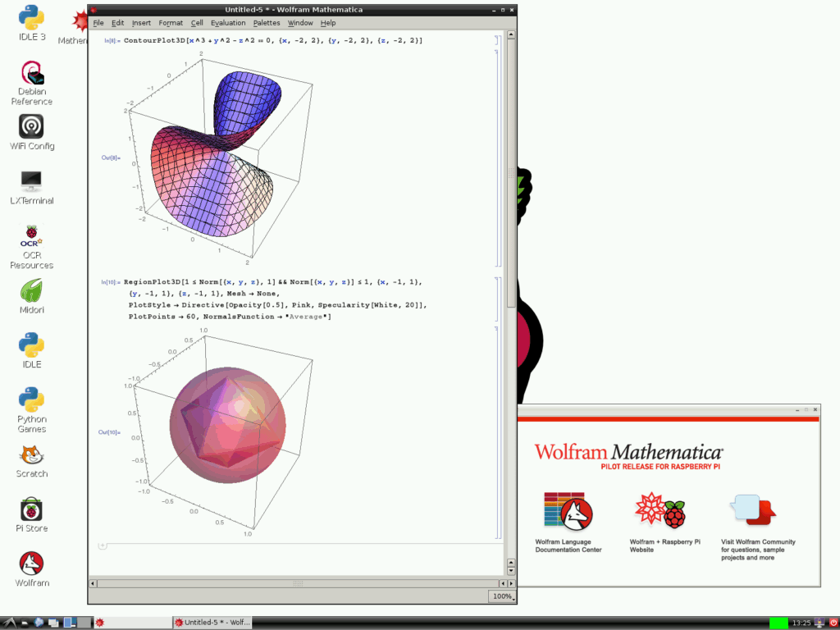The width and height of the screenshot is (840, 630).
Task: Open the Wolfram Language Documentation Center
Action: pyautogui.click(x=568, y=513)
